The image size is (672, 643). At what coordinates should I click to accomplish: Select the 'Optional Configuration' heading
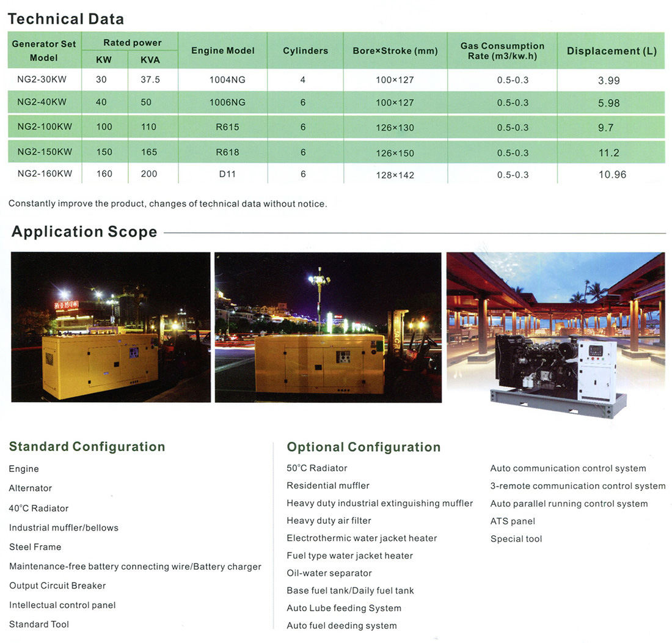coord(363,447)
